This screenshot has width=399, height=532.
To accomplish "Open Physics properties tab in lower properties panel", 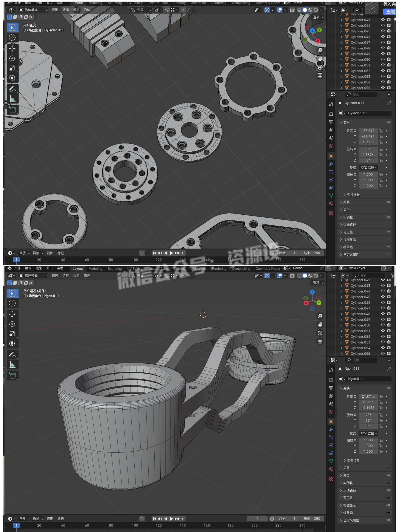I will click(331, 445).
